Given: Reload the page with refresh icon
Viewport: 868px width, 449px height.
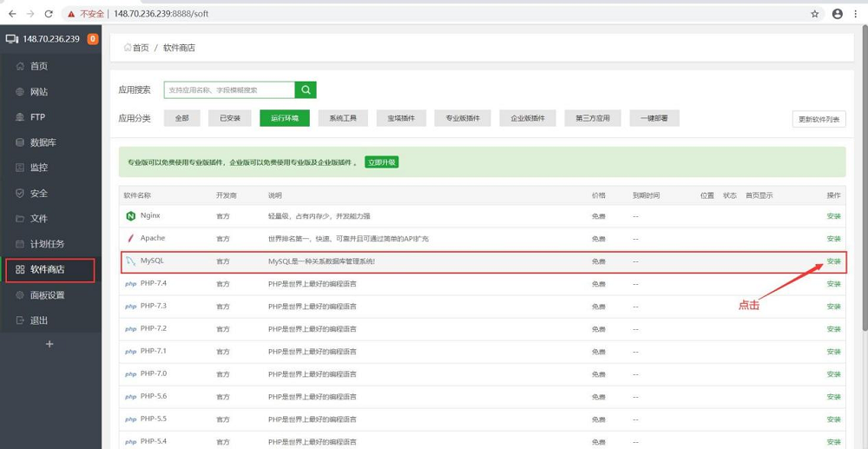Looking at the screenshot, I should click(x=49, y=14).
